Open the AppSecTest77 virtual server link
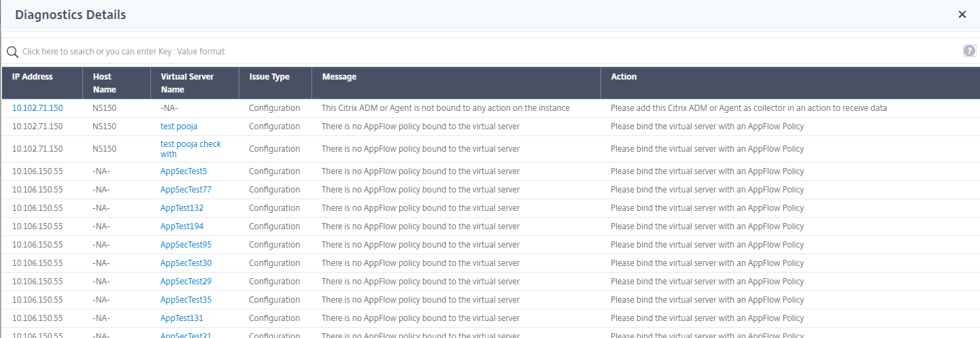 tap(186, 190)
